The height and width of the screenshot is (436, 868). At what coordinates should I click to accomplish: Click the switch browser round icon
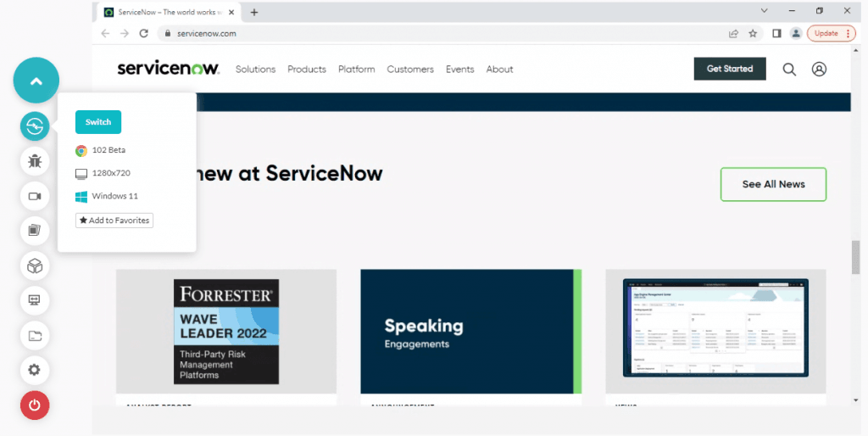[35, 126]
